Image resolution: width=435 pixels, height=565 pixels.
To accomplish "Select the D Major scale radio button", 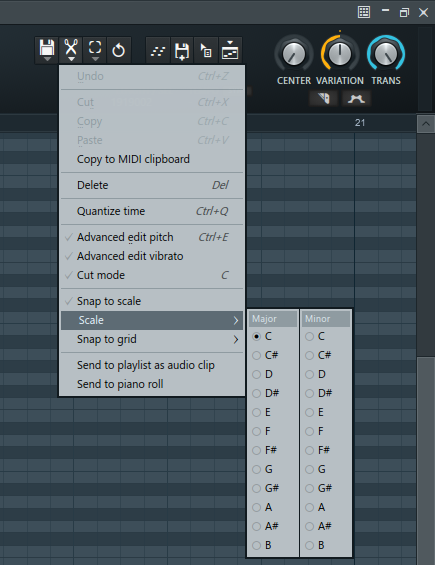I will [x=257, y=374].
